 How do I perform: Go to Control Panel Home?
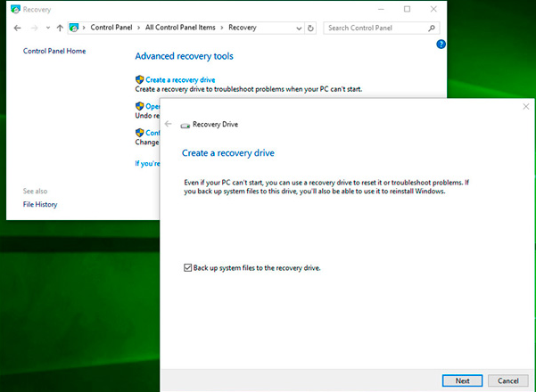coord(54,52)
